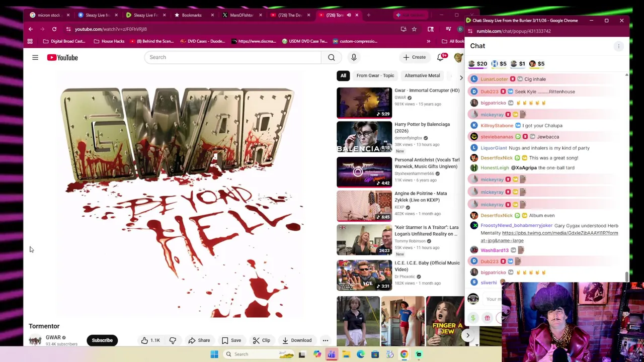Click the chat message input field
The width and height of the screenshot is (644, 362).
coord(493,299)
